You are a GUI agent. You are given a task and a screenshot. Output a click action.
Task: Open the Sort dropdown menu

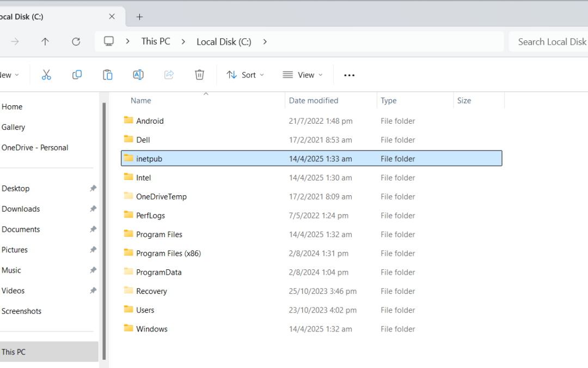coord(245,75)
